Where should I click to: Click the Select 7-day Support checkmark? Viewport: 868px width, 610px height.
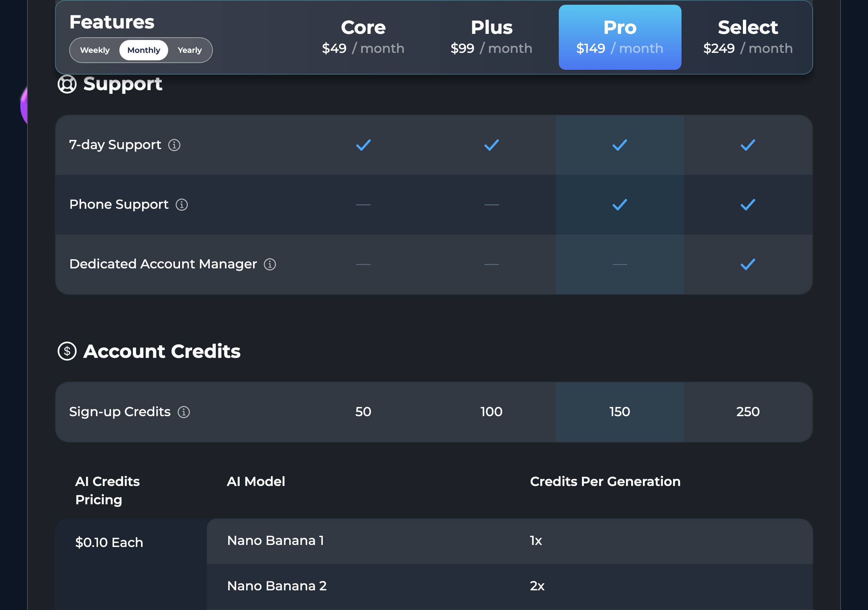(748, 145)
